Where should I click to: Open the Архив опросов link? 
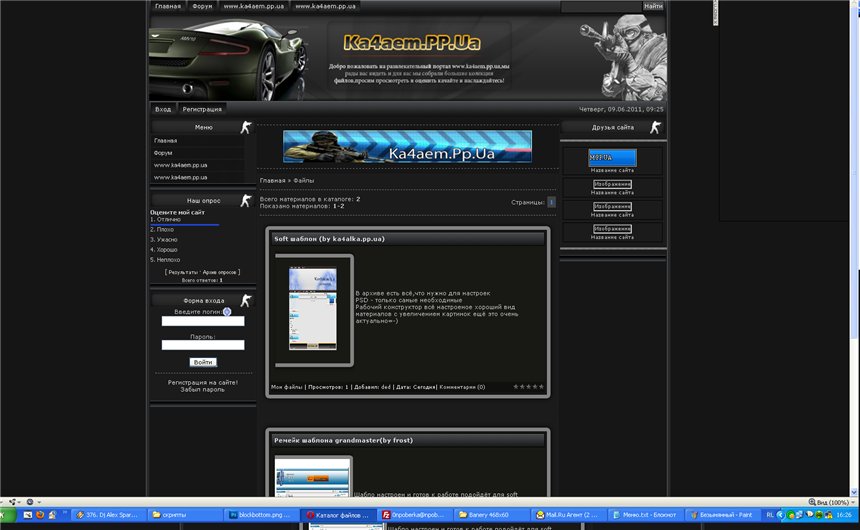tap(219, 272)
